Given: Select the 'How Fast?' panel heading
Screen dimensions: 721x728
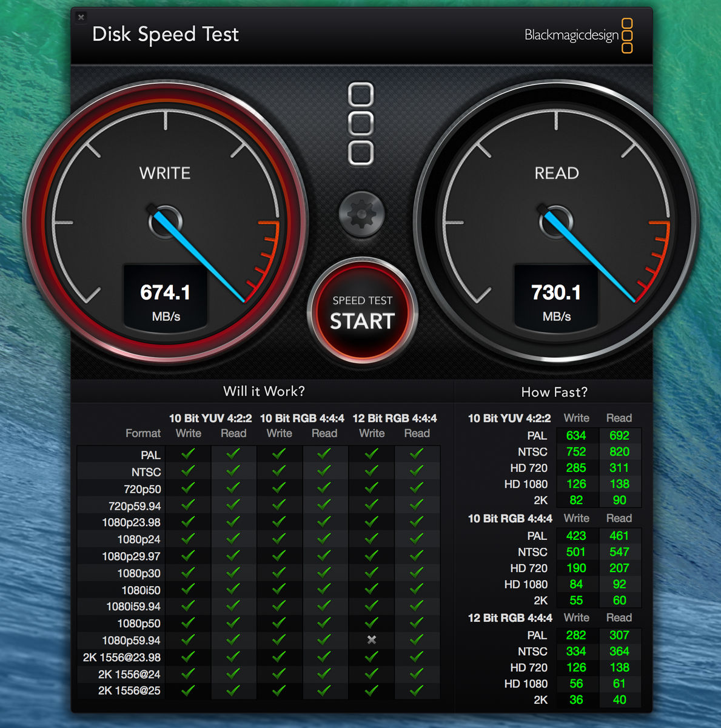Looking at the screenshot, I should 554,393.
